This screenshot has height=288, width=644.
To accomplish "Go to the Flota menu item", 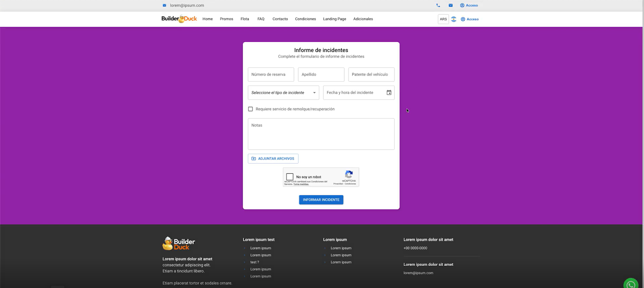I will 245,19.
